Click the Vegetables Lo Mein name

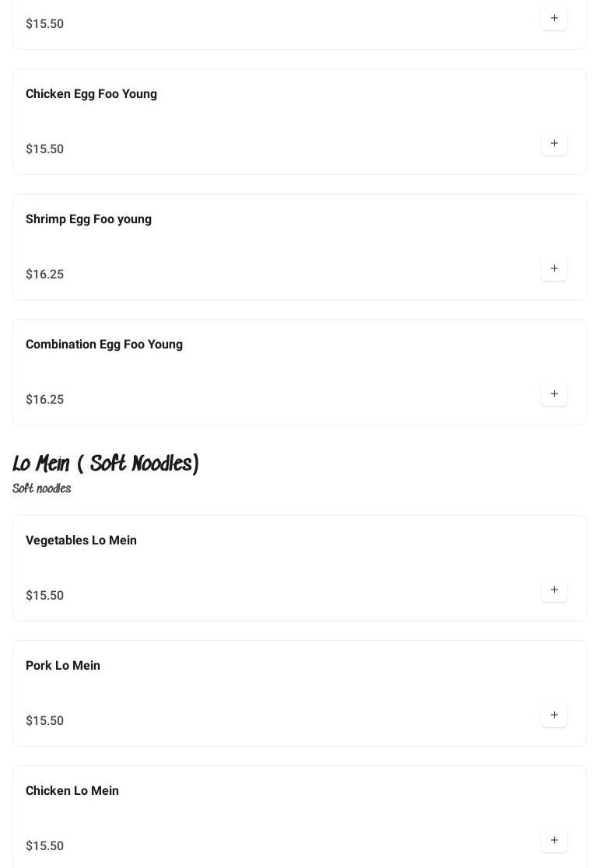(x=81, y=541)
